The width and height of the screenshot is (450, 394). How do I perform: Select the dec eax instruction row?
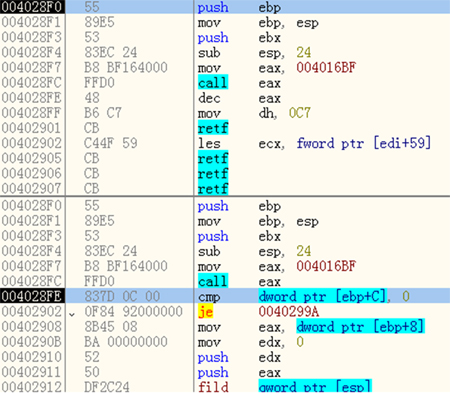tap(225, 98)
